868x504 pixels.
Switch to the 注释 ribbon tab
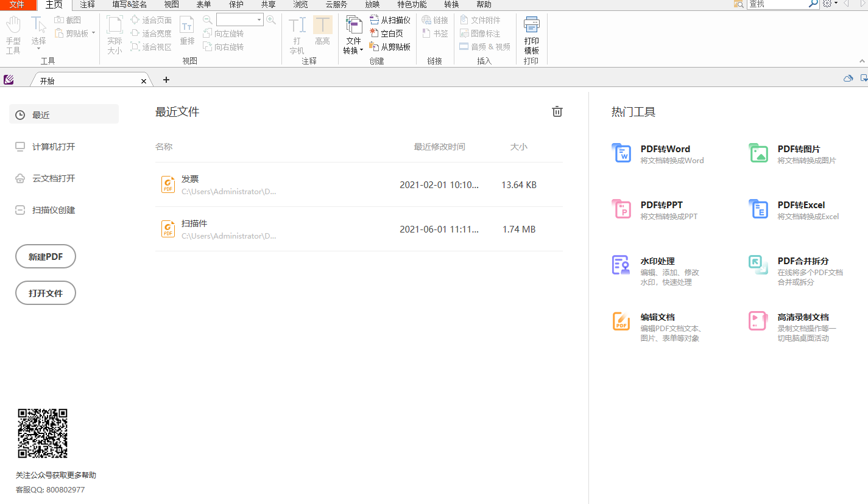click(x=86, y=5)
